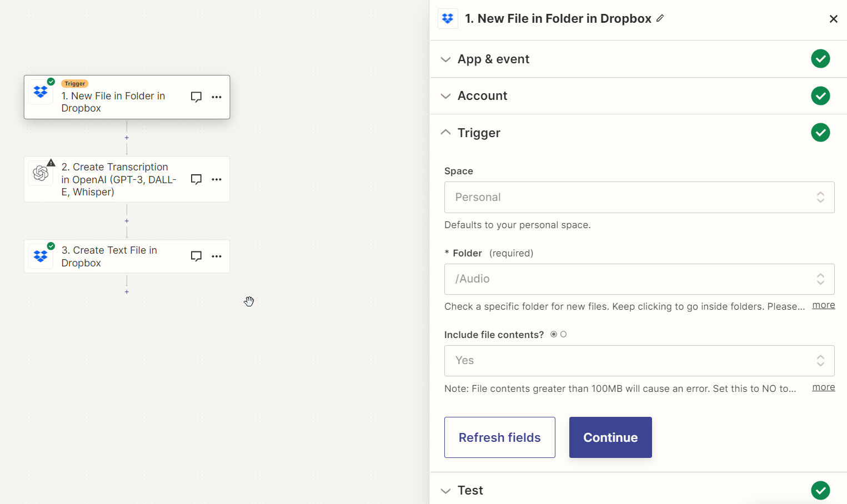Screen dimensions: 847x504
Task: Click the Folder dropdown up-down arrows
Action: 820,279
